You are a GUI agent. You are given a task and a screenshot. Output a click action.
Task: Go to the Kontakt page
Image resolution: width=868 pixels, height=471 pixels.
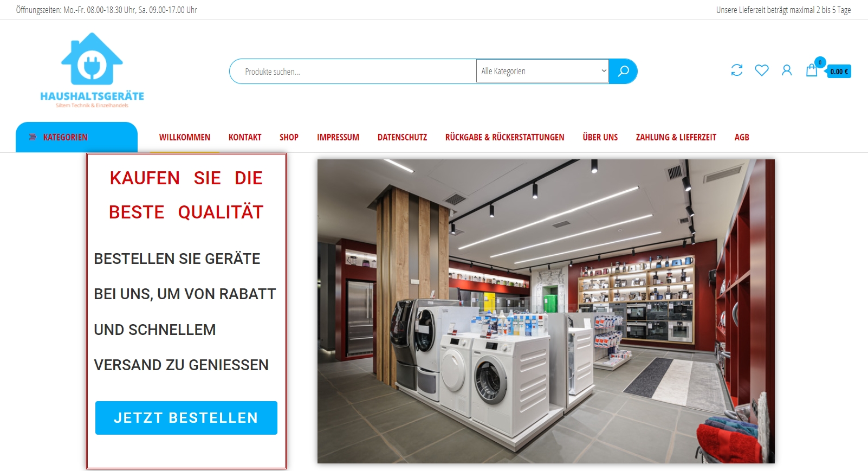pos(245,138)
